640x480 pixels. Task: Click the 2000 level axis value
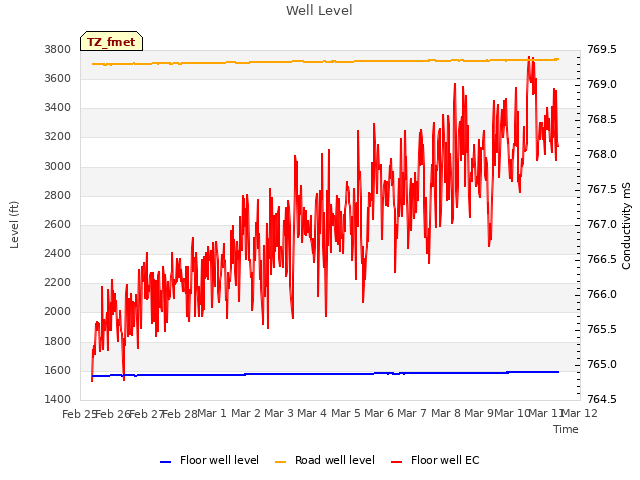pyautogui.click(x=58, y=312)
